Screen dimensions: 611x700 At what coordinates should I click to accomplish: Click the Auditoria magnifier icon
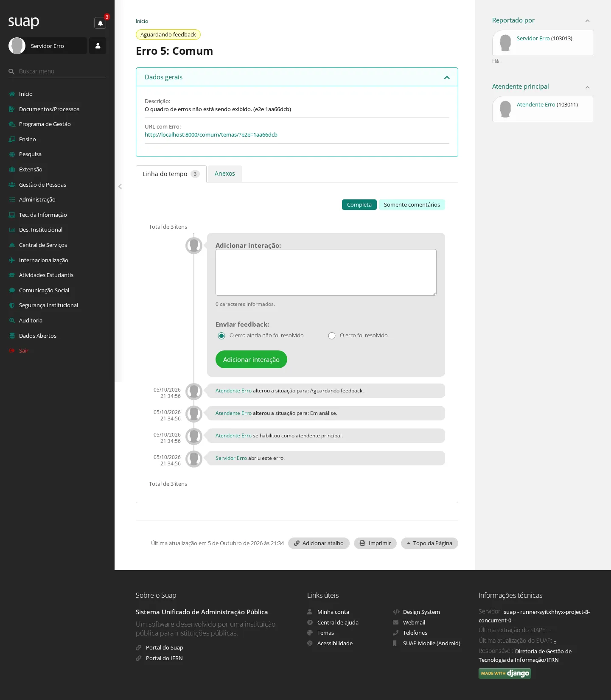(12, 321)
